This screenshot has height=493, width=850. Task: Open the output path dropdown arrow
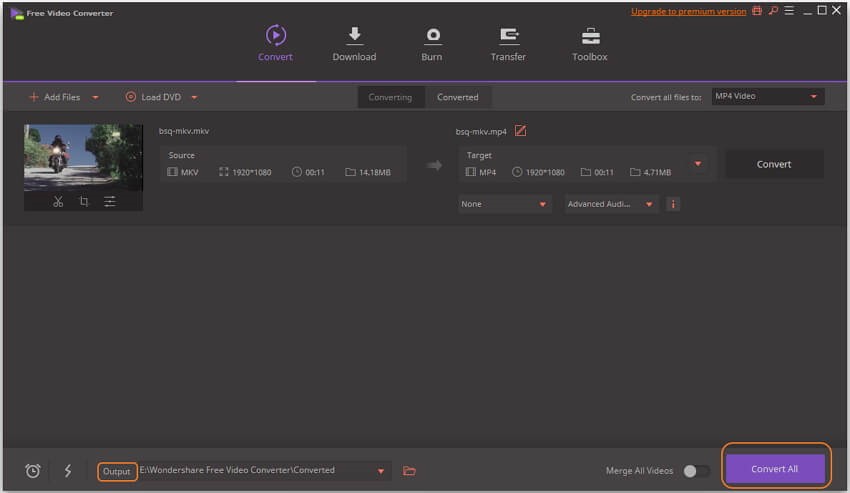tap(381, 471)
